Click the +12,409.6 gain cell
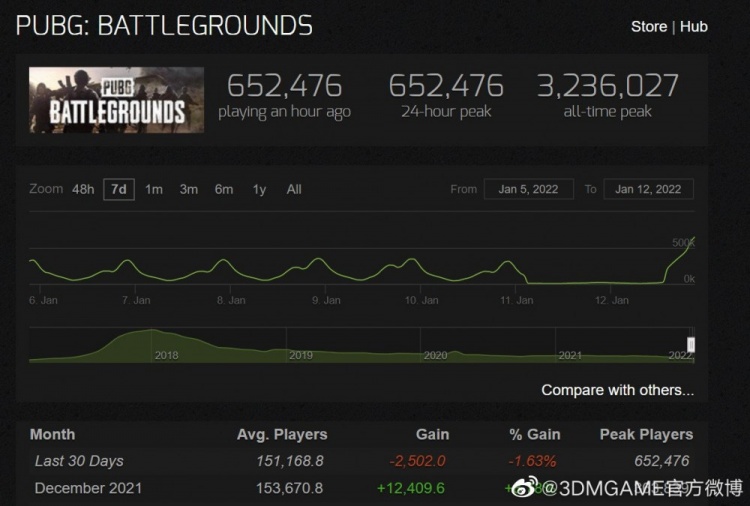 (411, 488)
